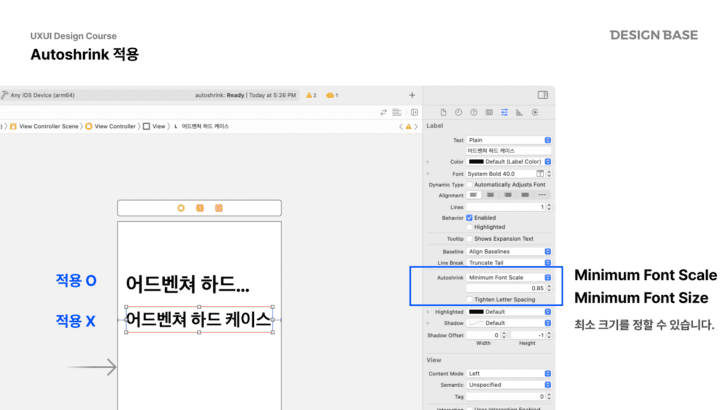Open the Line Break Truncate Tail dropdown
The image size is (728, 410).
tap(509, 263)
